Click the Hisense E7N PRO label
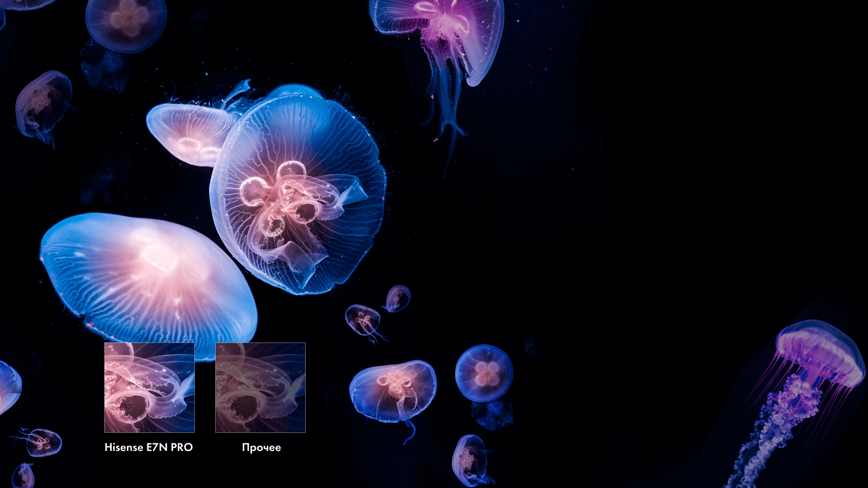 click(x=149, y=447)
